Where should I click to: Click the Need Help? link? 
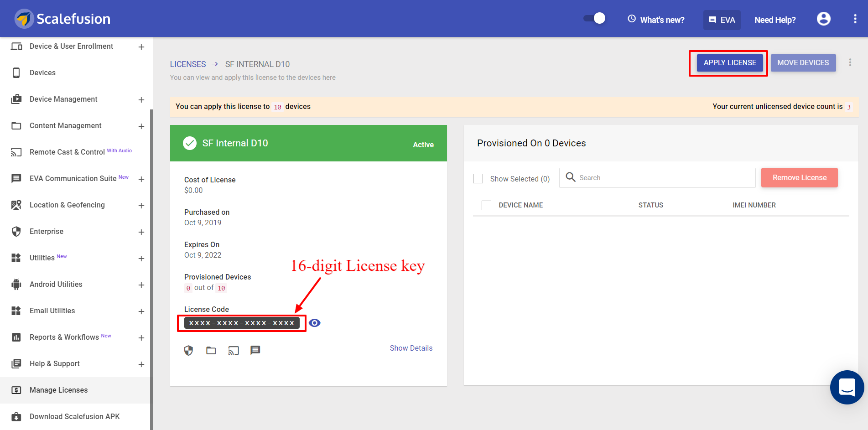coord(775,20)
